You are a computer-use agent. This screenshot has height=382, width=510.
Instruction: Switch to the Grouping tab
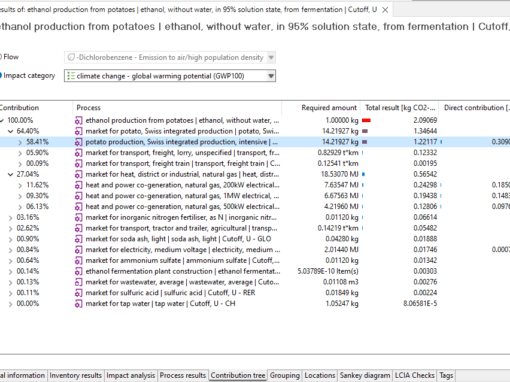click(285, 375)
